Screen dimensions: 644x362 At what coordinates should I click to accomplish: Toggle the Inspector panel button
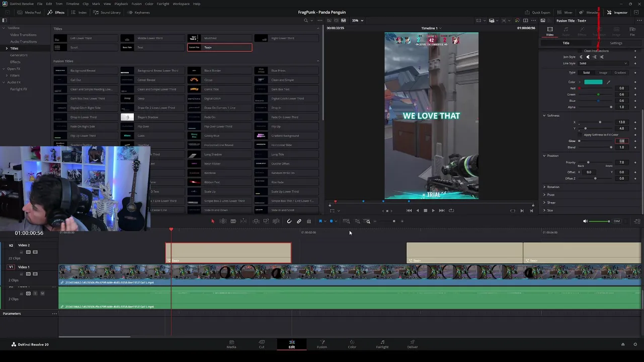(617, 13)
